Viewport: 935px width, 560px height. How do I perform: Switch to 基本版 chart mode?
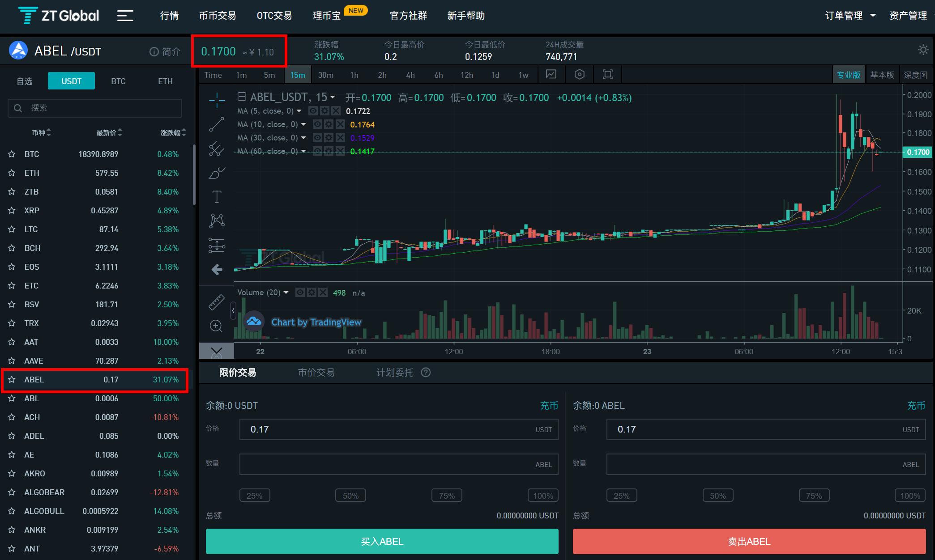tap(882, 75)
